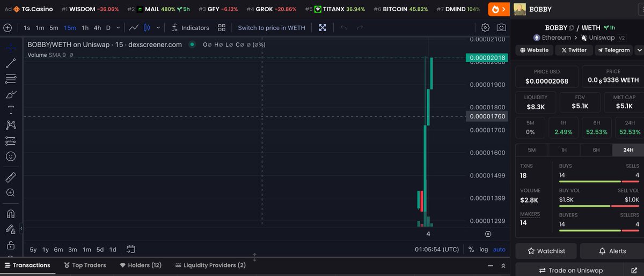The image size is (644, 276).
Task: Set chart date range to 1d
Action: point(113,249)
